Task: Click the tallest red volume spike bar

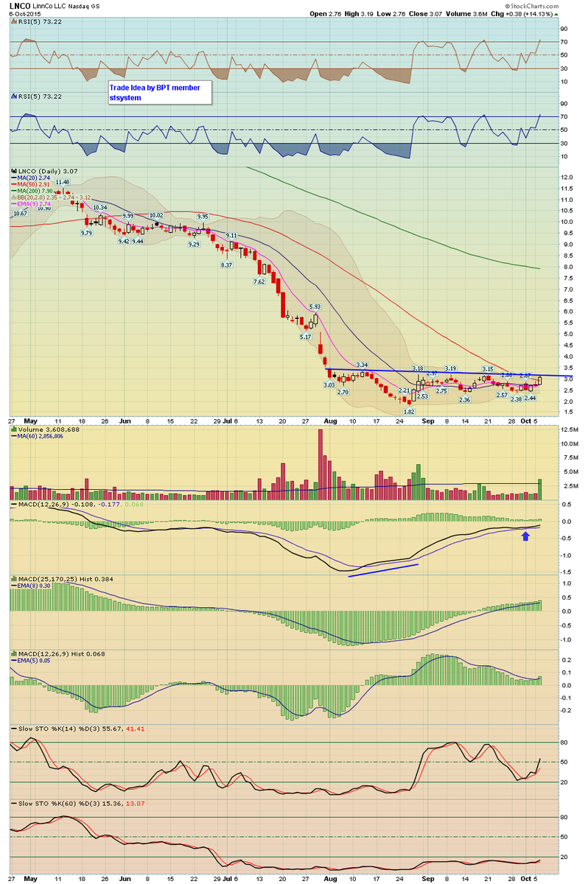Action: (x=321, y=465)
